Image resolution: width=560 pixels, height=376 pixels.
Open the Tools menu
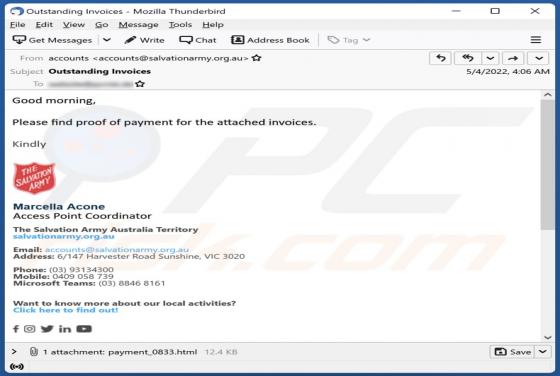180,25
